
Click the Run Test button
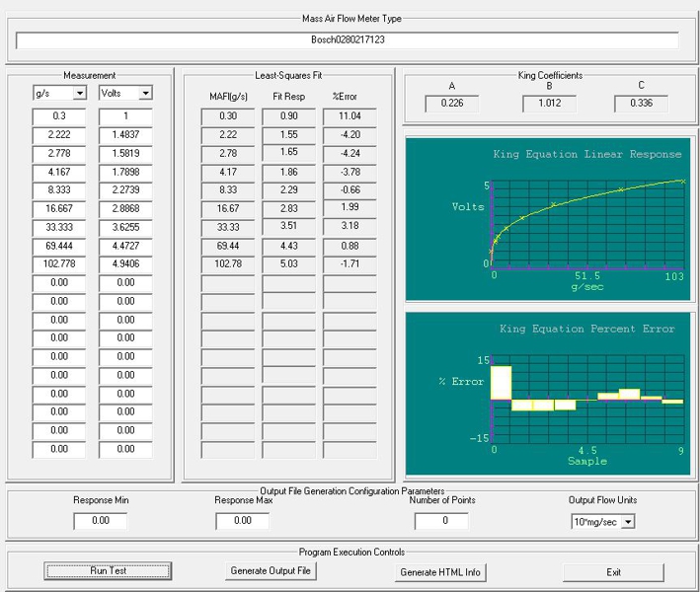[107, 570]
